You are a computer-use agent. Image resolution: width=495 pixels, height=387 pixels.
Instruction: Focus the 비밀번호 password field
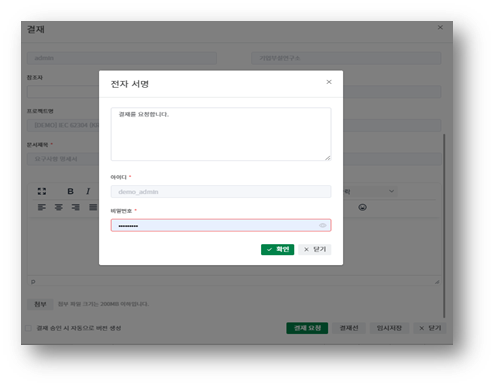pyautogui.click(x=221, y=225)
